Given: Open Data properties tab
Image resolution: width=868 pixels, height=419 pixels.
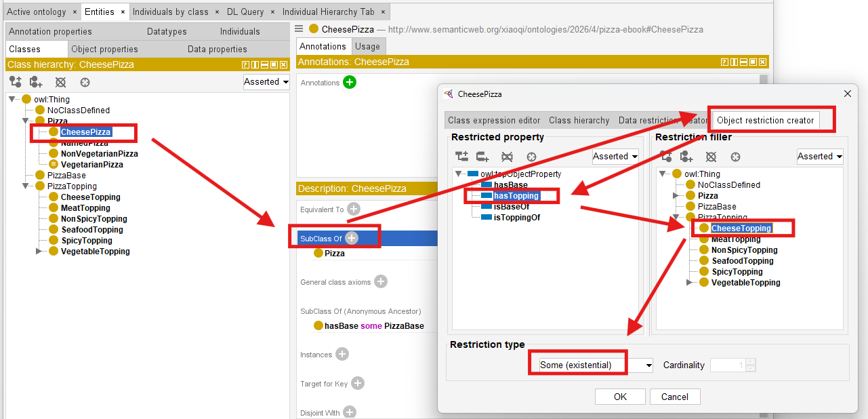Looking at the screenshot, I should 218,49.
